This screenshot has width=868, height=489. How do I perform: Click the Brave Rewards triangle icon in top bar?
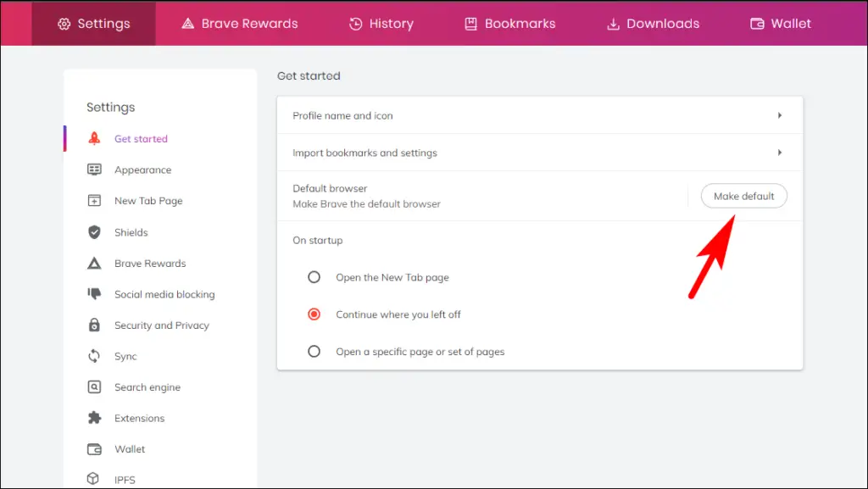188,23
